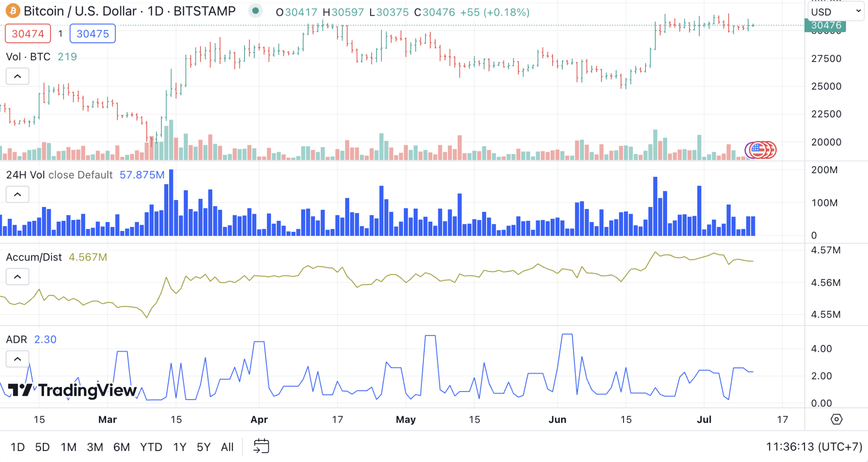
Task: Click the ADR indicator title
Action: point(17,340)
